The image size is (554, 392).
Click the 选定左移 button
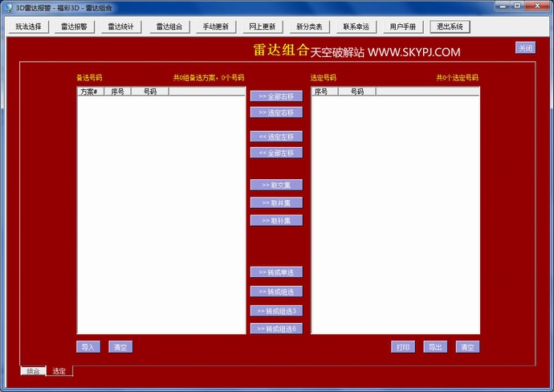276,137
